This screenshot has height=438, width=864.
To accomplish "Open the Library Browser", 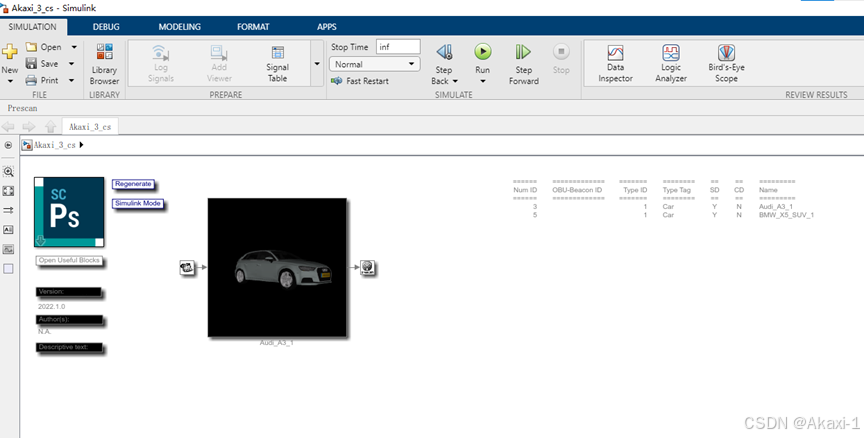I will [104, 64].
